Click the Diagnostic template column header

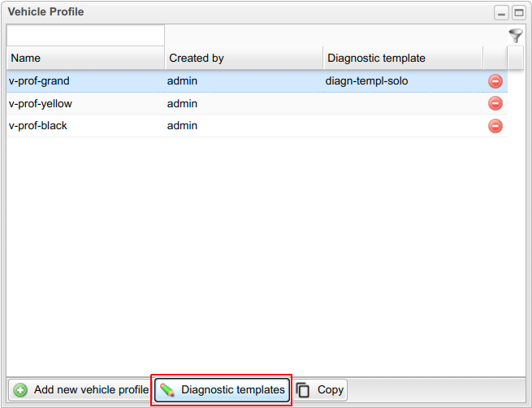402,59
